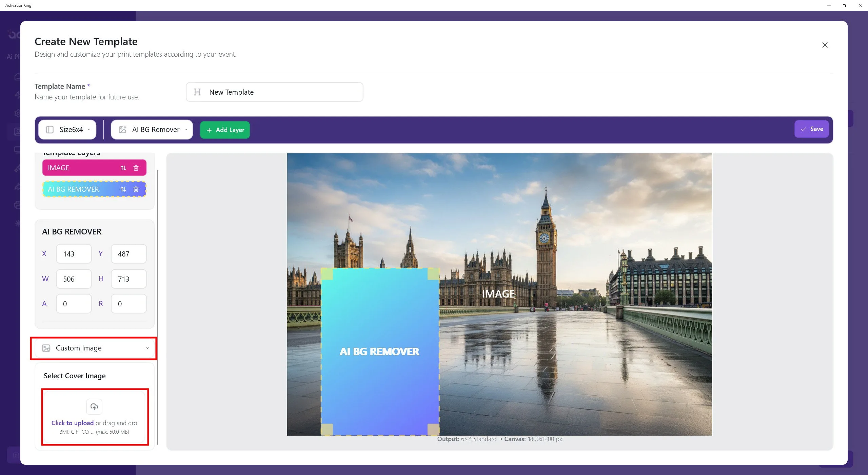The width and height of the screenshot is (868, 475).
Task: Delete the IMAGE layer with trash icon
Action: [x=136, y=168]
